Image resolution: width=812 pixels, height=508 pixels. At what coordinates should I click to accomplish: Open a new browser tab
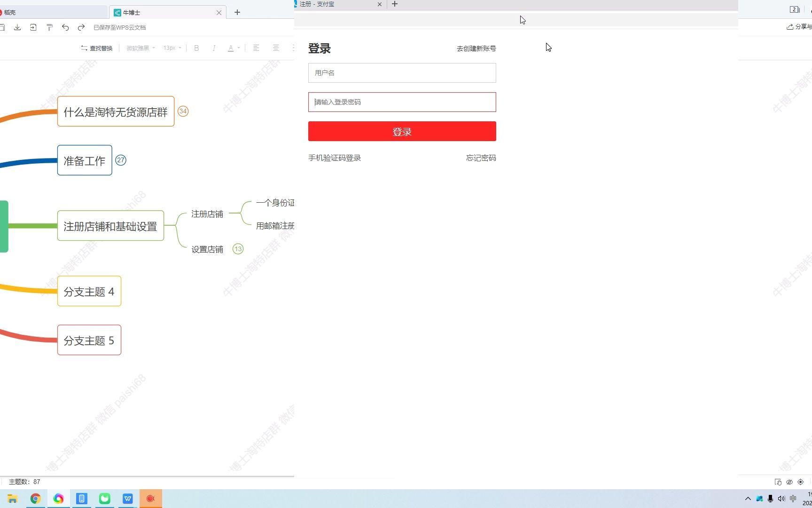[x=395, y=4]
